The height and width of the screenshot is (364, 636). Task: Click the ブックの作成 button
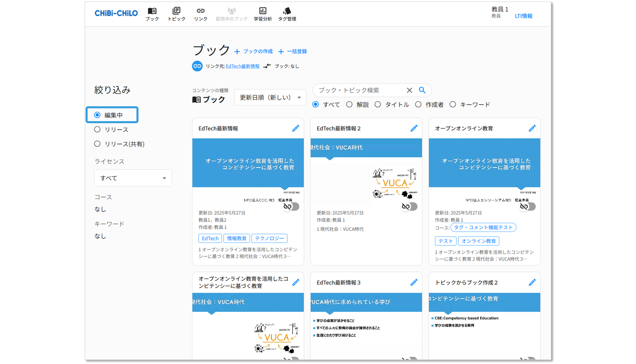(x=254, y=52)
